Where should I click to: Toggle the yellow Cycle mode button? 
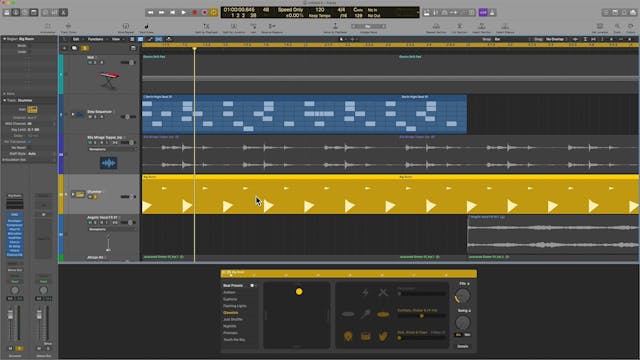[x=213, y=13]
